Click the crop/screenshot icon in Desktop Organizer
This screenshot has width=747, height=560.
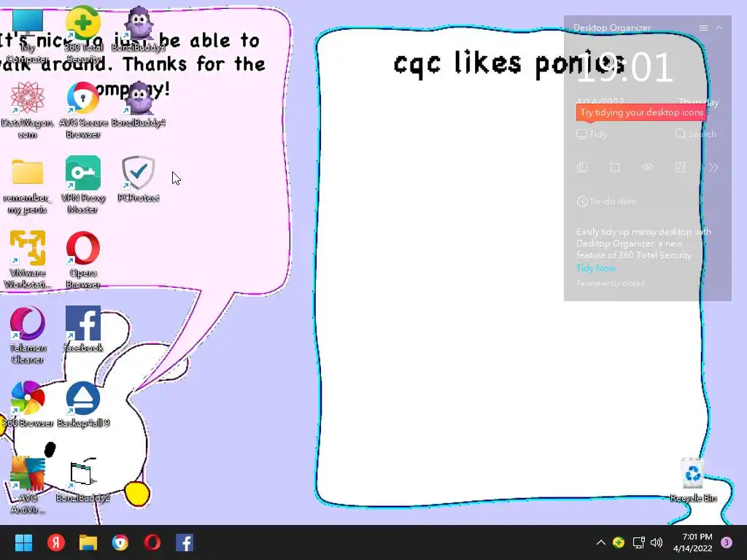[615, 167]
